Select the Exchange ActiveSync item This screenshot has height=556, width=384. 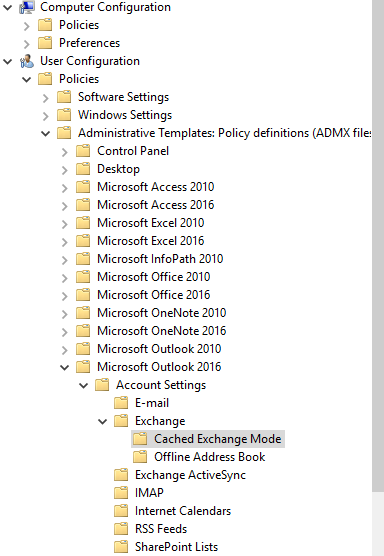pos(190,475)
